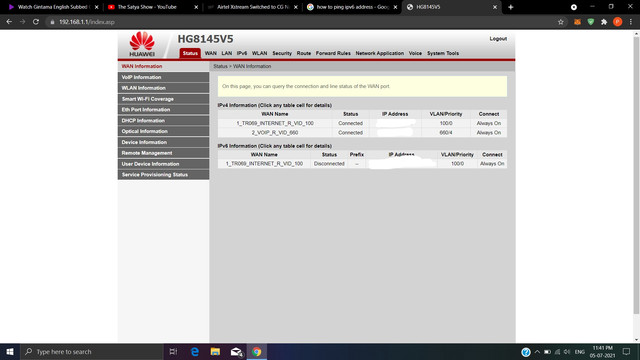Open the Chrome extensions puzzle icon
640x360 pixels.
[604, 22]
